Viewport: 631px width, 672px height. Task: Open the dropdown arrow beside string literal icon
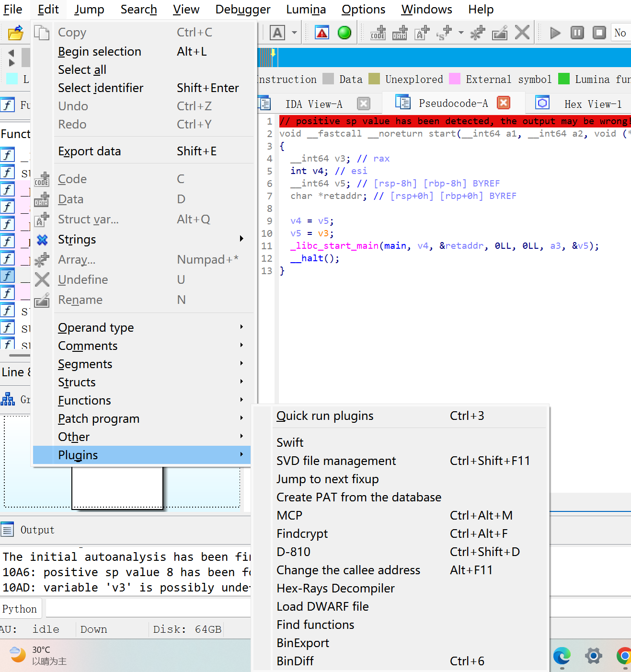(x=461, y=33)
